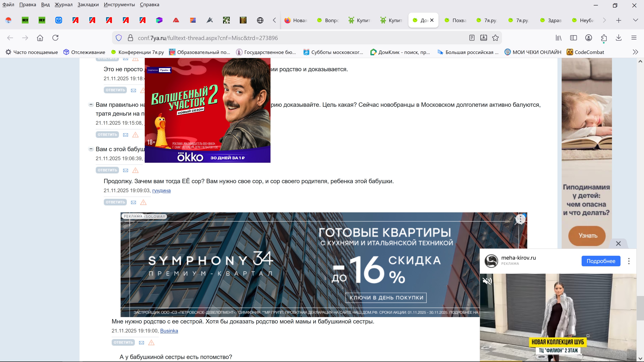The width and height of the screenshot is (644, 362).
Task: Open the Firefox account profile icon
Action: pyautogui.click(x=588, y=38)
